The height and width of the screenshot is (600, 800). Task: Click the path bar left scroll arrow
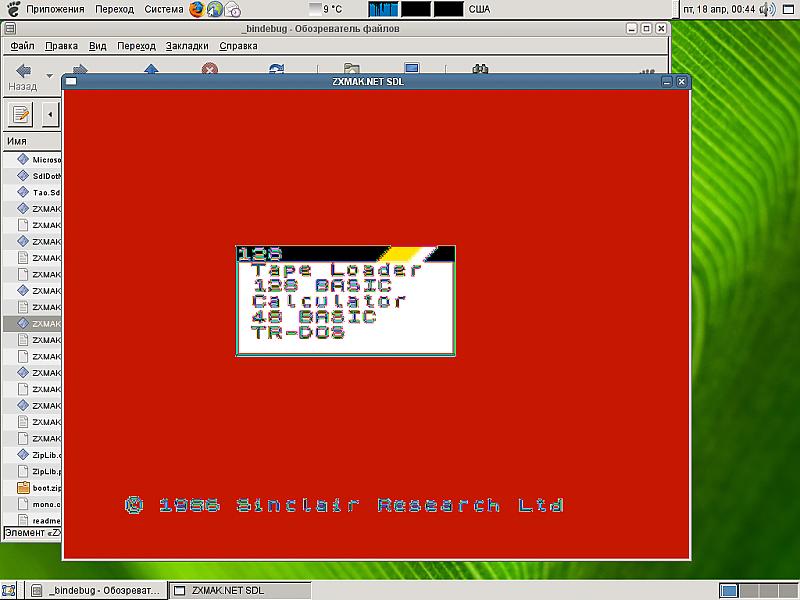click(50, 114)
